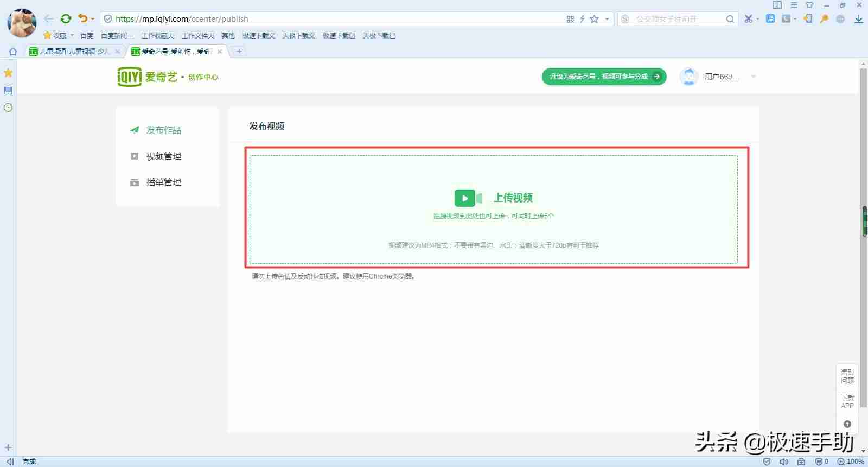Open dropdown next to the undo arrow
The image size is (868, 467).
click(93, 19)
